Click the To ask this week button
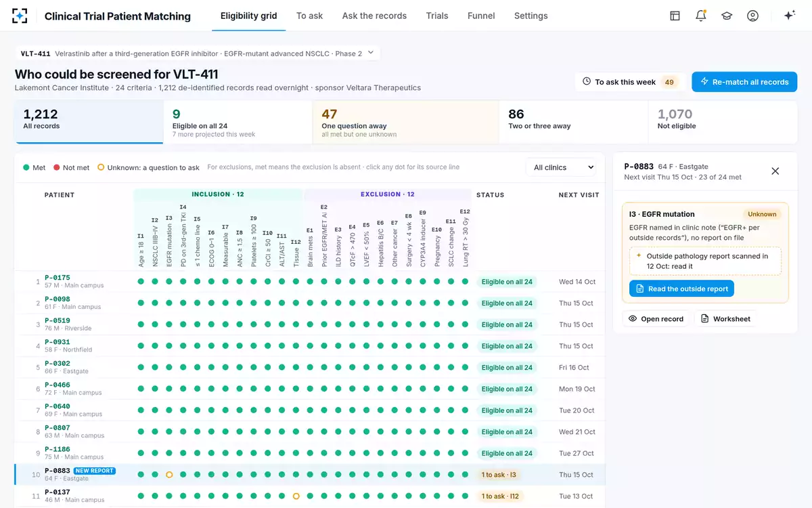Image resolution: width=812 pixels, height=508 pixels. tap(630, 82)
